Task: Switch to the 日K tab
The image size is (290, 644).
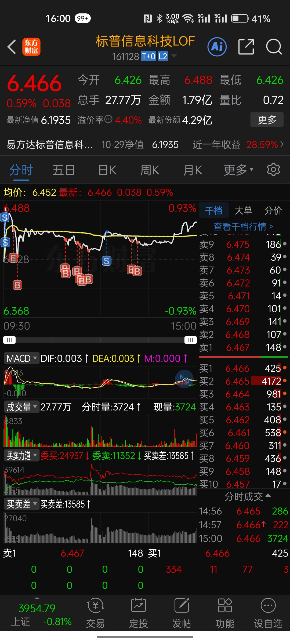Action: click(107, 170)
